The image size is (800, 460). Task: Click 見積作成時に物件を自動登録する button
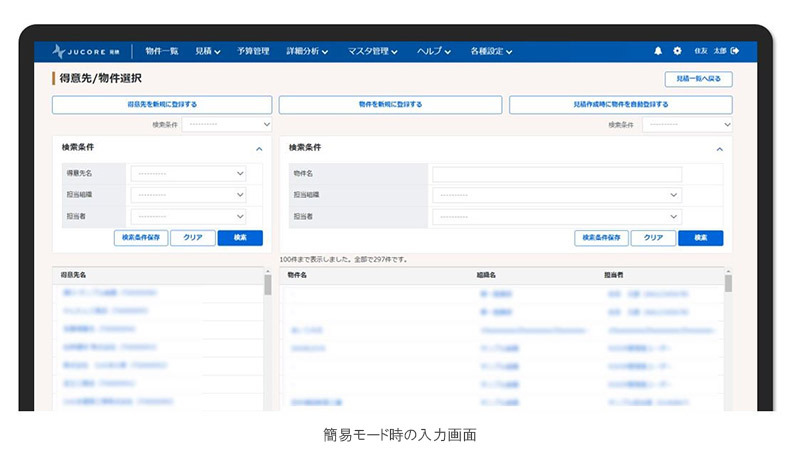(620, 105)
